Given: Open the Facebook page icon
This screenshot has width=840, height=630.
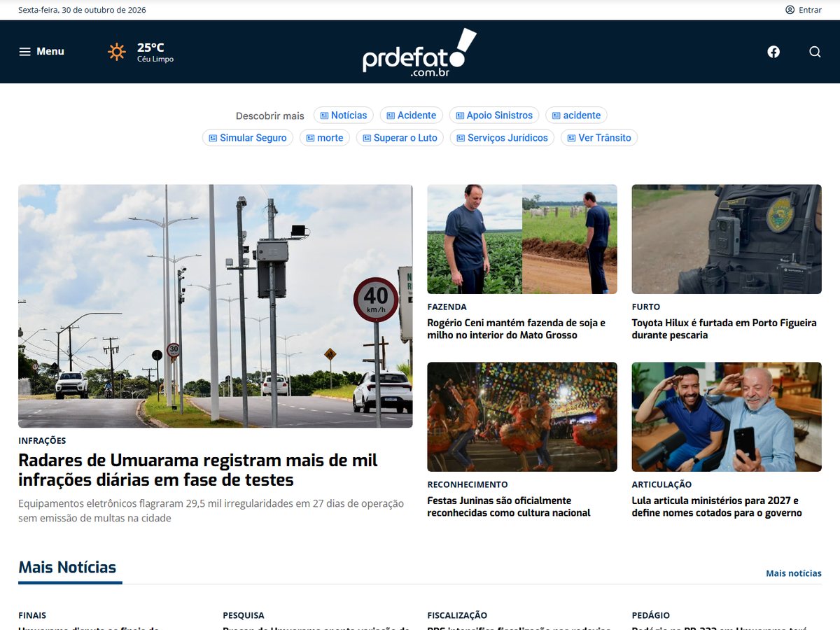Looking at the screenshot, I should pos(773,52).
